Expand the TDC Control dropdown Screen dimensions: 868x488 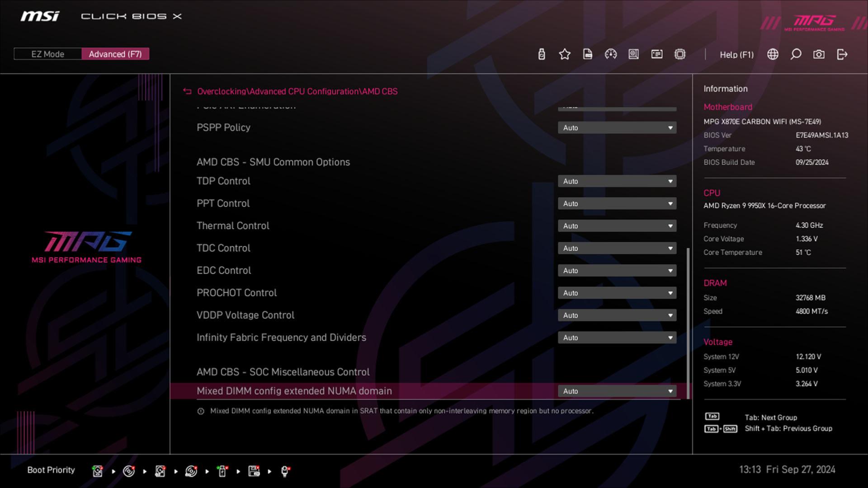(x=617, y=249)
